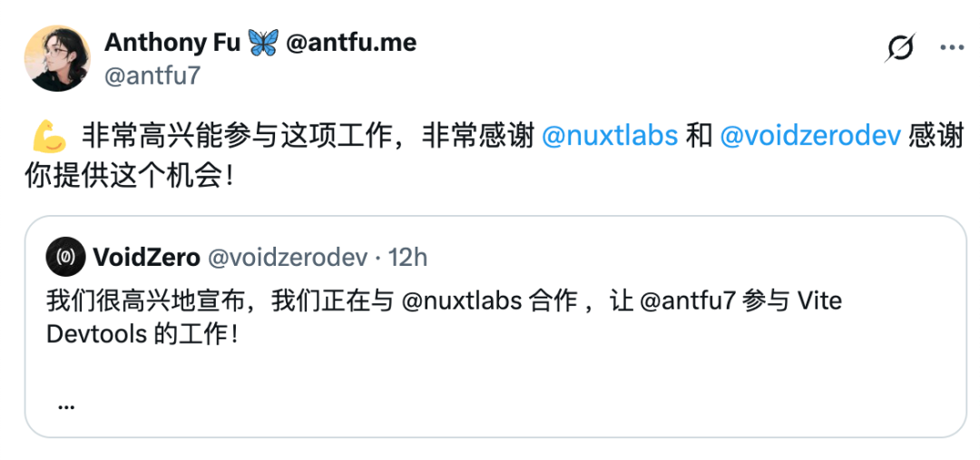This screenshot has height=460, width=980.
Task: Click the @antfu.me text in display name
Action: click(x=351, y=44)
